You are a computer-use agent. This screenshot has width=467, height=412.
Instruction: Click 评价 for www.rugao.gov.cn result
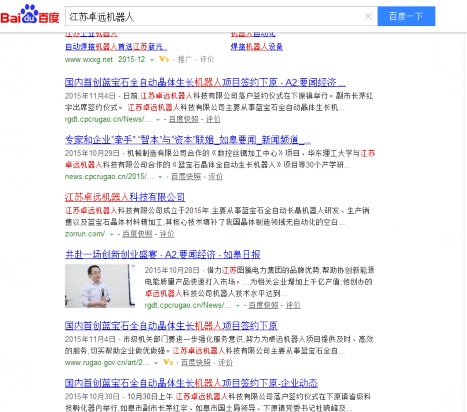pyautogui.click(x=225, y=362)
